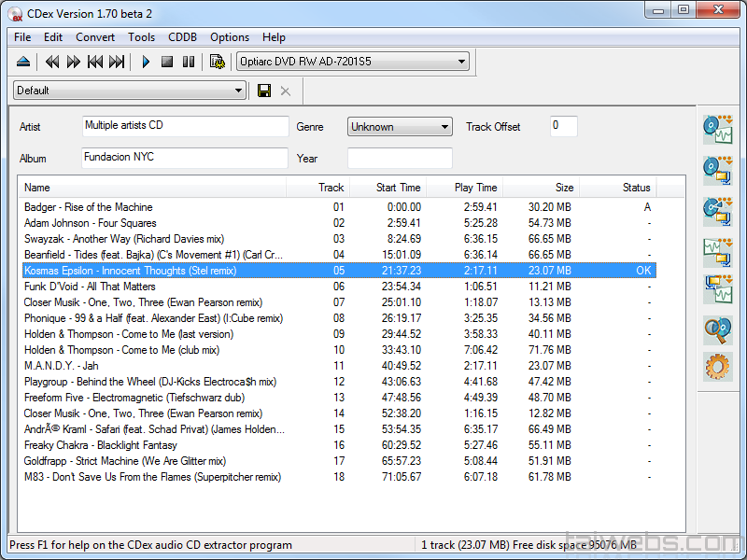The image size is (747, 560).
Task: Sort tracks by the Play Time column header
Action: (x=475, y=188)
